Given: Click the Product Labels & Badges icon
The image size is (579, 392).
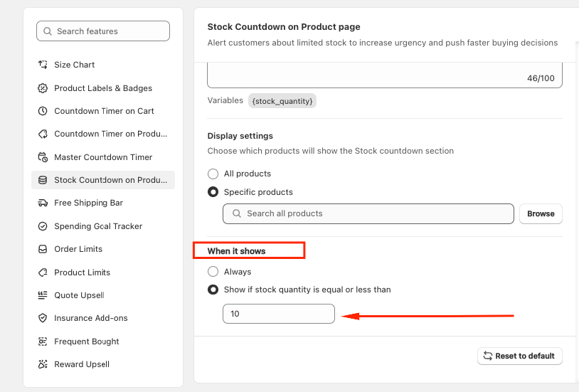Looking at the screenshot, I should (43, 88).
